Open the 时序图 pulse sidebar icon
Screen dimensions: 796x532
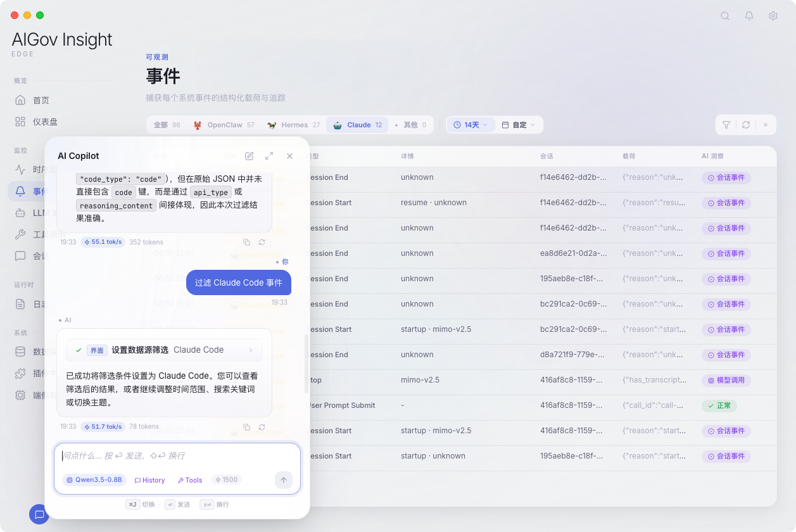tap(20, 170)
